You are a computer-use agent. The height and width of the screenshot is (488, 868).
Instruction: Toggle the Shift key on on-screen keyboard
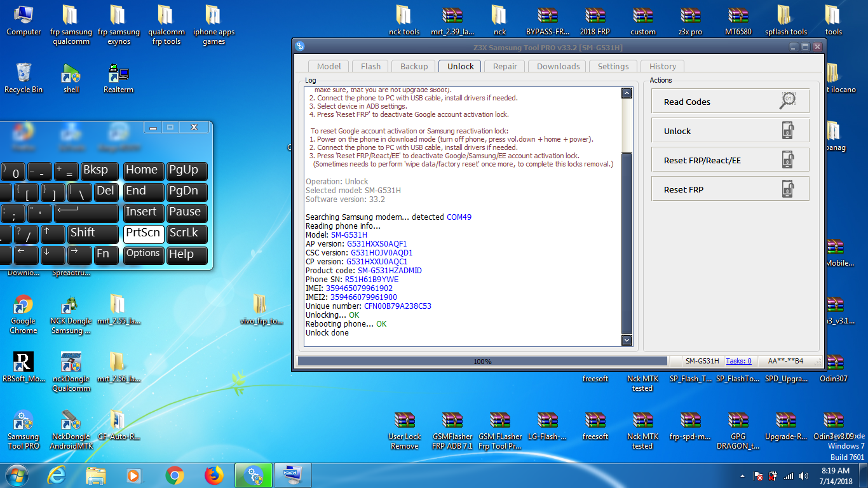point(93,233)
